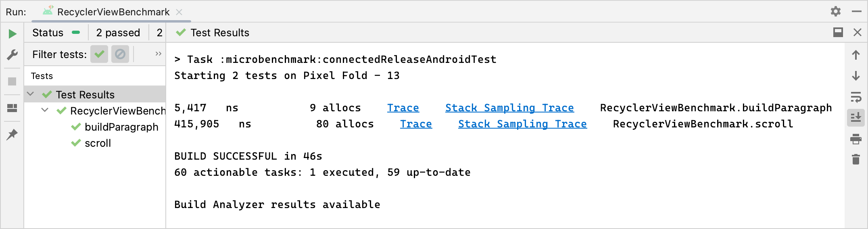Toggle scroll to end of output
Viewport: 868px width, 229px height.
[x=855, y=118]
